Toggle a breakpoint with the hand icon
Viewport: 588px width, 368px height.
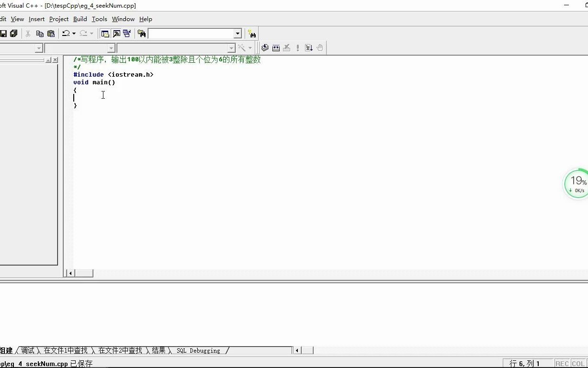coord(320,47)
